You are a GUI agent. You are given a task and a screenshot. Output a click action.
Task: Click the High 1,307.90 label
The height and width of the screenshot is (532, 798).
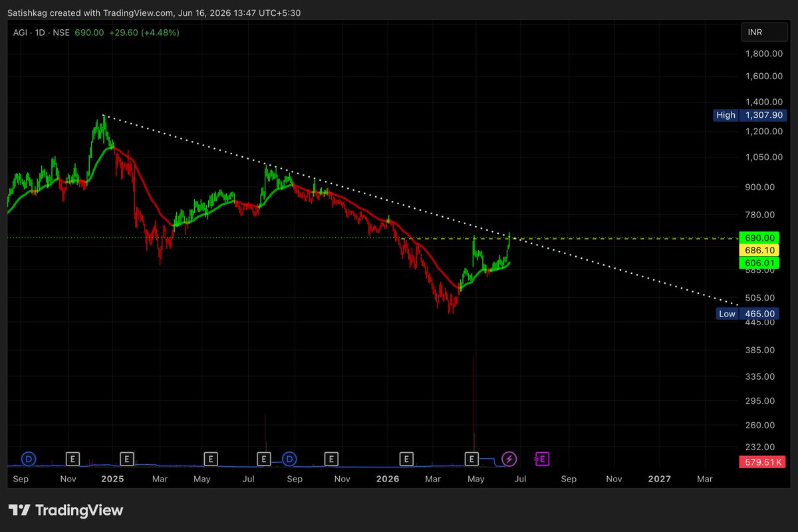tap(751, 115)
